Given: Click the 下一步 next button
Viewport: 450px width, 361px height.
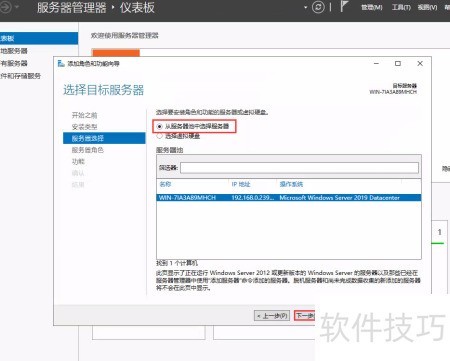Looking at the screenshot, I should [304, 315].
